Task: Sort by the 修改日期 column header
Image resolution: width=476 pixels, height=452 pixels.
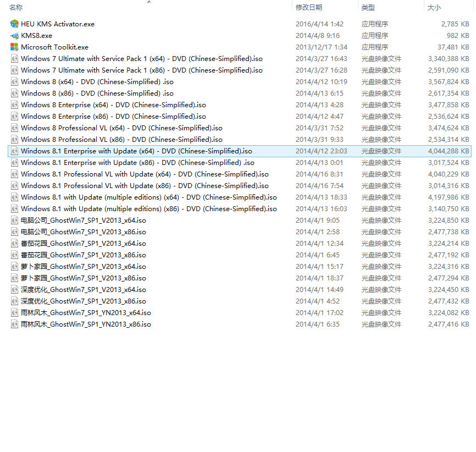Action: [309, 7]
